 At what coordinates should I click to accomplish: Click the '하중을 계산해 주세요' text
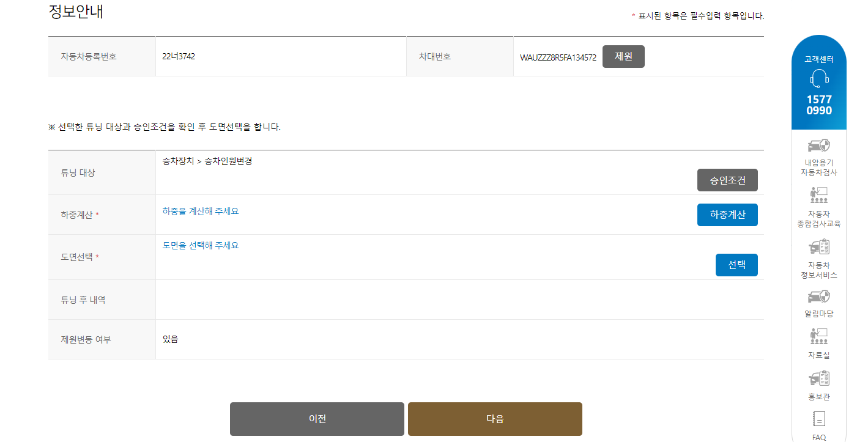click(x=201, y=212)
